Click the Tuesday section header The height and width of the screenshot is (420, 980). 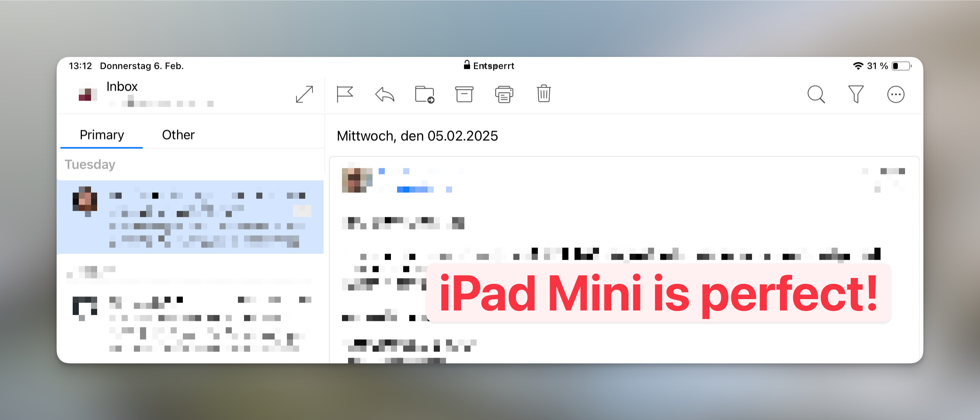[x=90, y=164]
